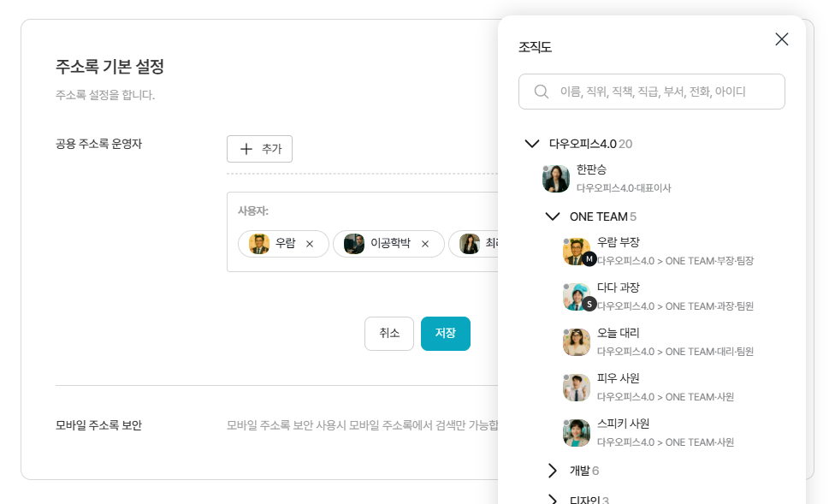This screenshot has height=504, width=835.
Task: Remove 이공학박 chip with its X
Action: [x=425, y=244]
